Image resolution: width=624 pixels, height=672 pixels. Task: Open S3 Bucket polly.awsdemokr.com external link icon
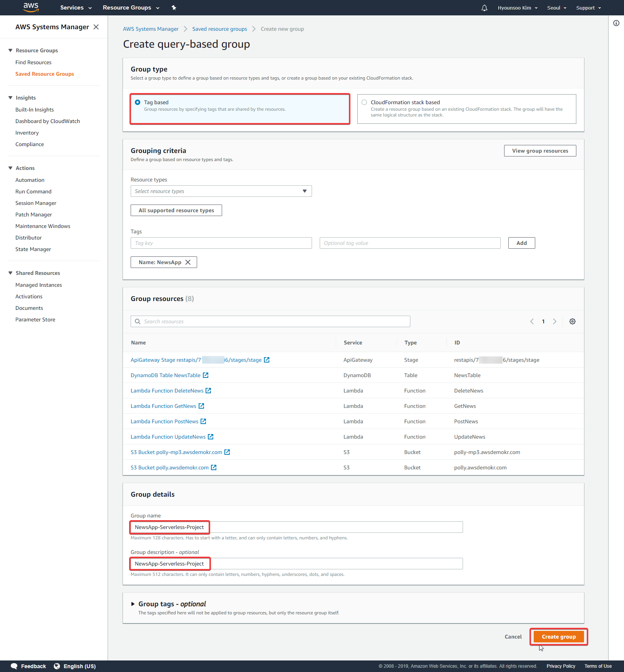coord(214,467)
